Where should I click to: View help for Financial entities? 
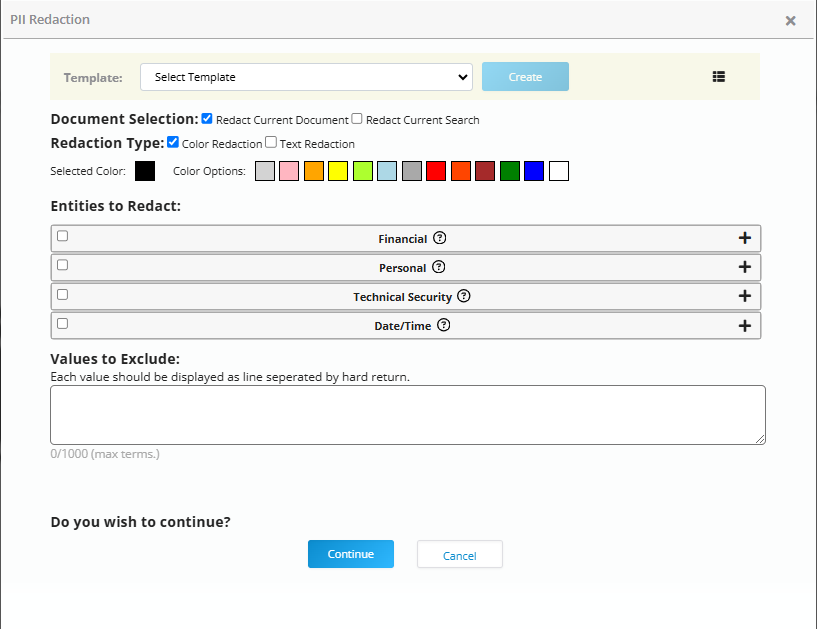coord(441,238)
